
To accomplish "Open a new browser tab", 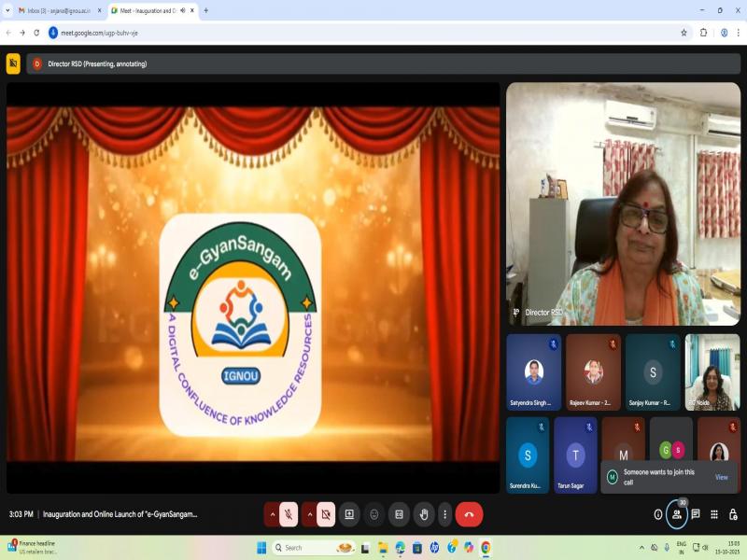I will pyautogui.click(x=205, y=10).
